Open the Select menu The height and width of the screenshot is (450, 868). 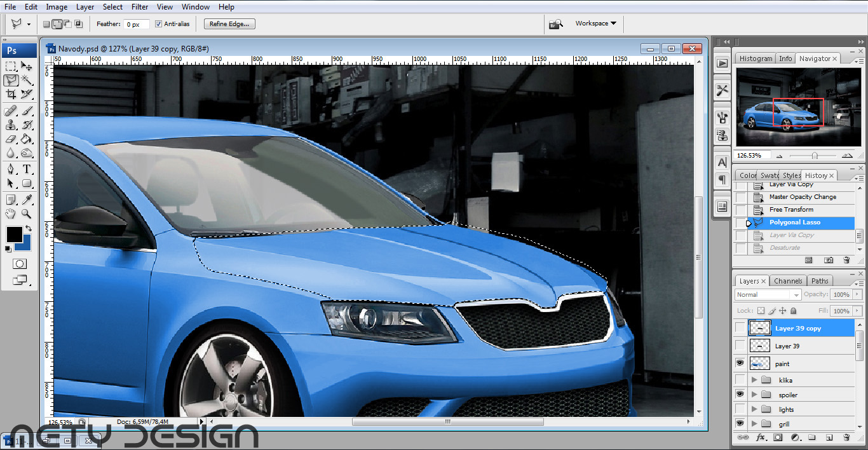112,7
